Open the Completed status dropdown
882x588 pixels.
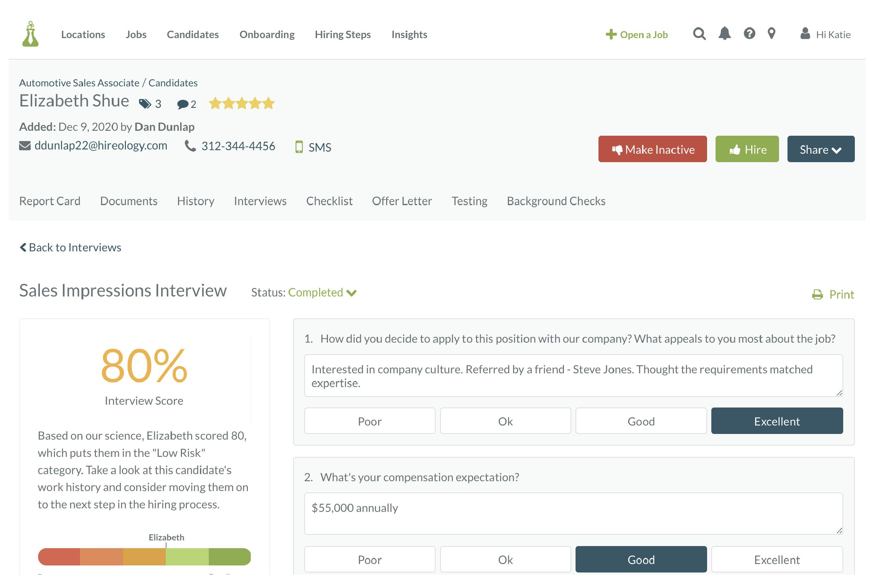coord(322,293)
